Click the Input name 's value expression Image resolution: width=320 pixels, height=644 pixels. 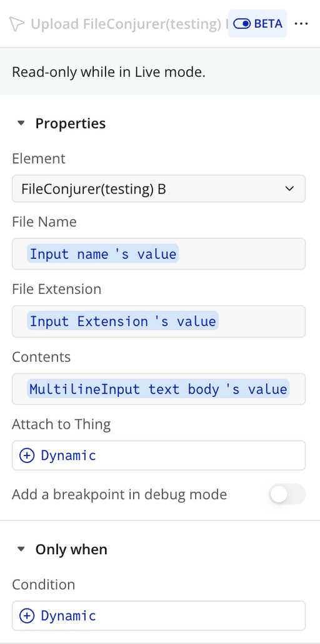click(103, 254)
